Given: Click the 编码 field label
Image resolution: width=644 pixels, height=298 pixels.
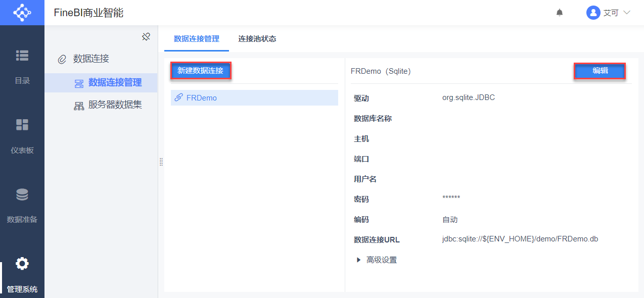Looking at the screenshot, I should click(361, 220).
